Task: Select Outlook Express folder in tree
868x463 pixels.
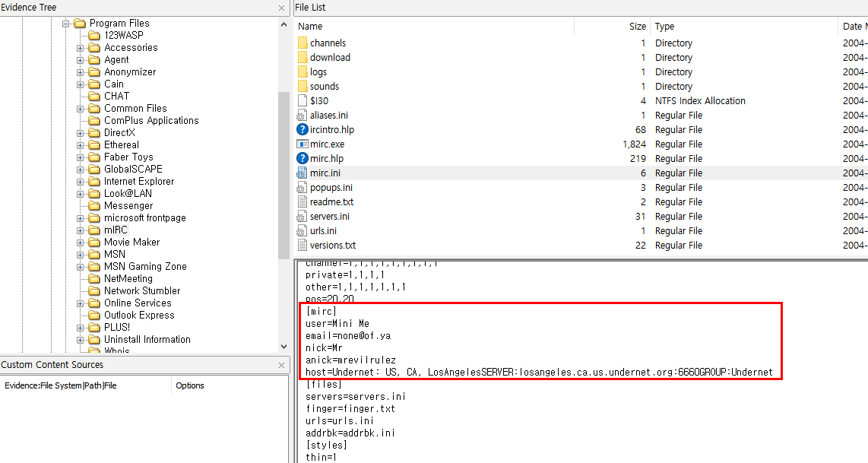Action: point(140,315)
